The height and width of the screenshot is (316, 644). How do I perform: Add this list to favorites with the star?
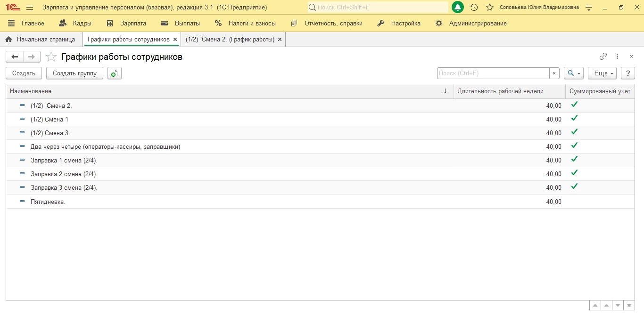click(x=51, y=57)
